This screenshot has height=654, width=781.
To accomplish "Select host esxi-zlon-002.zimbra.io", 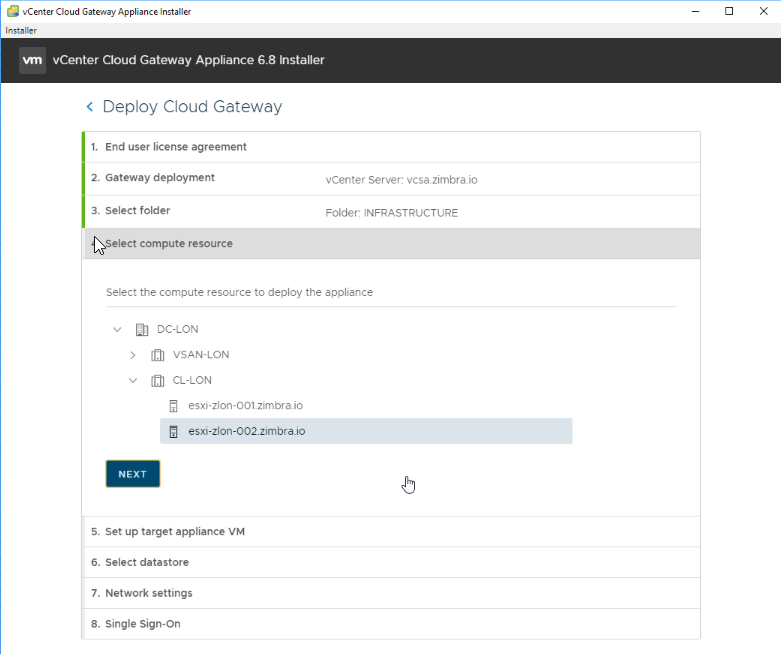I will [366, 431].
